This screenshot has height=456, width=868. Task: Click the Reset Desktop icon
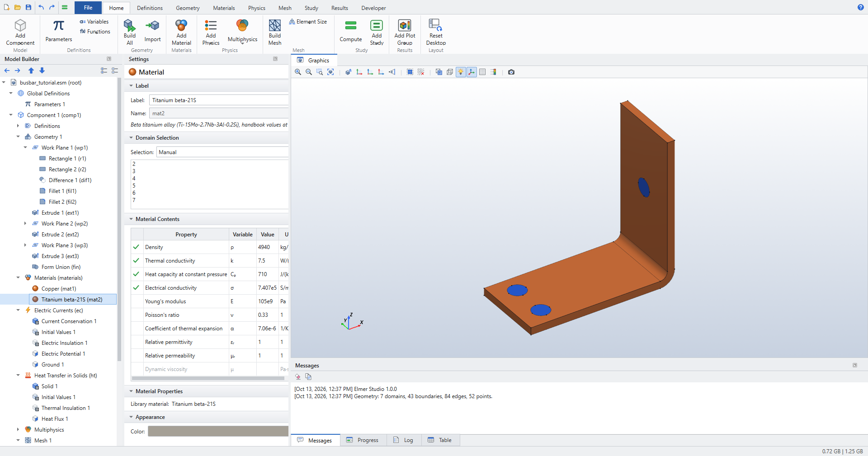pos(436,32)
